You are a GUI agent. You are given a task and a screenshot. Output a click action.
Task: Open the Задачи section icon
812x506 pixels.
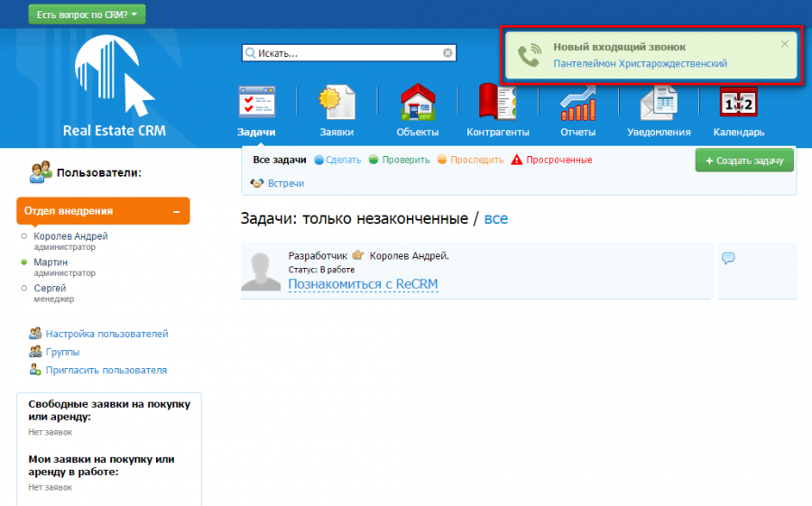pyautogui.click(x=257, y=103)
